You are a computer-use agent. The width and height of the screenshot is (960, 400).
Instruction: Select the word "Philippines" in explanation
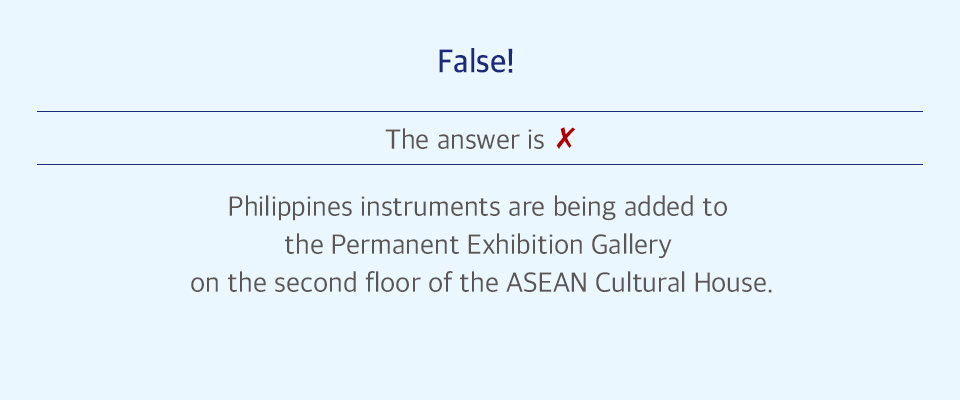pos(290,207)
